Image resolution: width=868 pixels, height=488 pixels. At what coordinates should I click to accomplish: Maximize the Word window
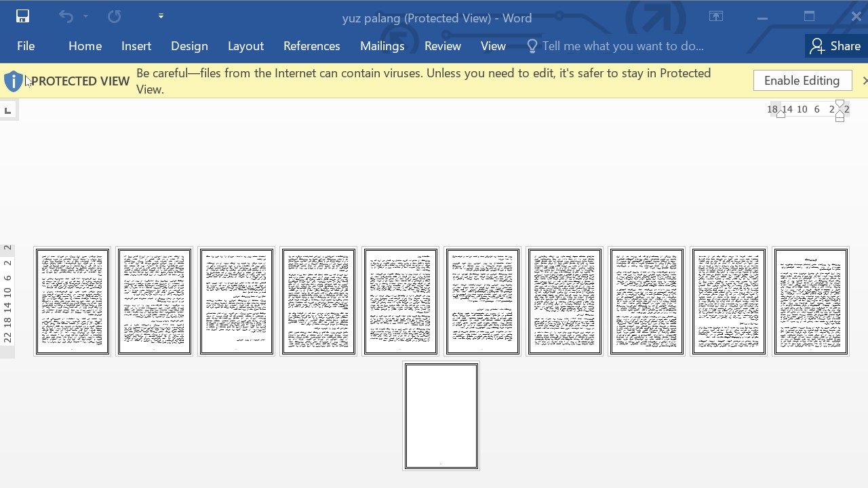point(809,17)
